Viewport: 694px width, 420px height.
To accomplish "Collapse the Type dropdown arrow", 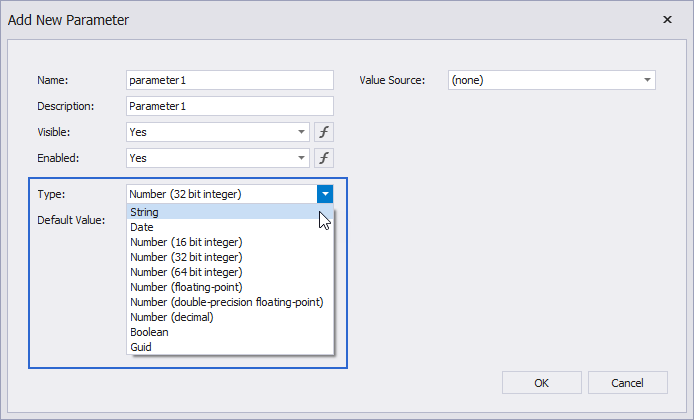I will pyautogui.click(x=325, y=194).
